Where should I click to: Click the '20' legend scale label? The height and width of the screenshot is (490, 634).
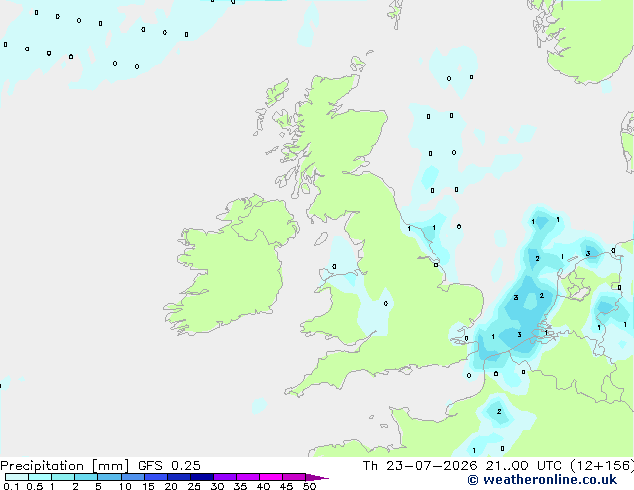(171, 486)
